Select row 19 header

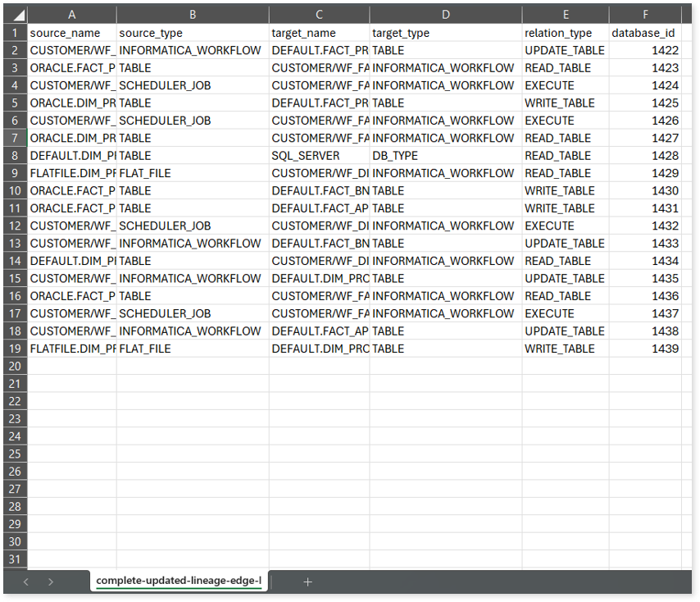(x=14, y=349)
